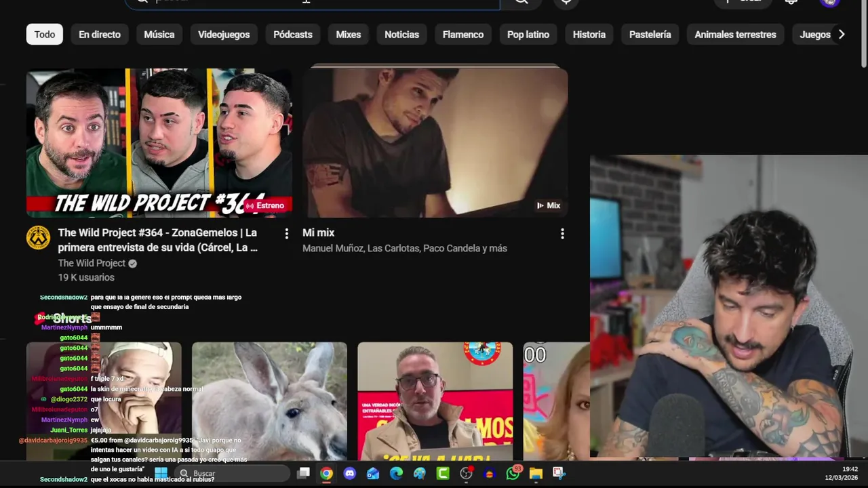This screenshot has width=868, height=488.
Task: Open The Wild Project #364 video title
Action: [158, 240]
